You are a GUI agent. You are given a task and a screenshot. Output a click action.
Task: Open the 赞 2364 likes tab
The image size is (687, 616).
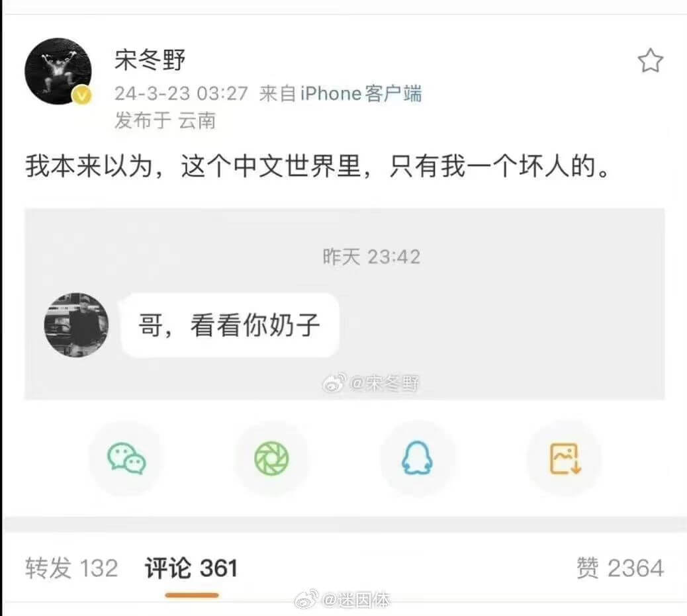click(x=620, y=568)
